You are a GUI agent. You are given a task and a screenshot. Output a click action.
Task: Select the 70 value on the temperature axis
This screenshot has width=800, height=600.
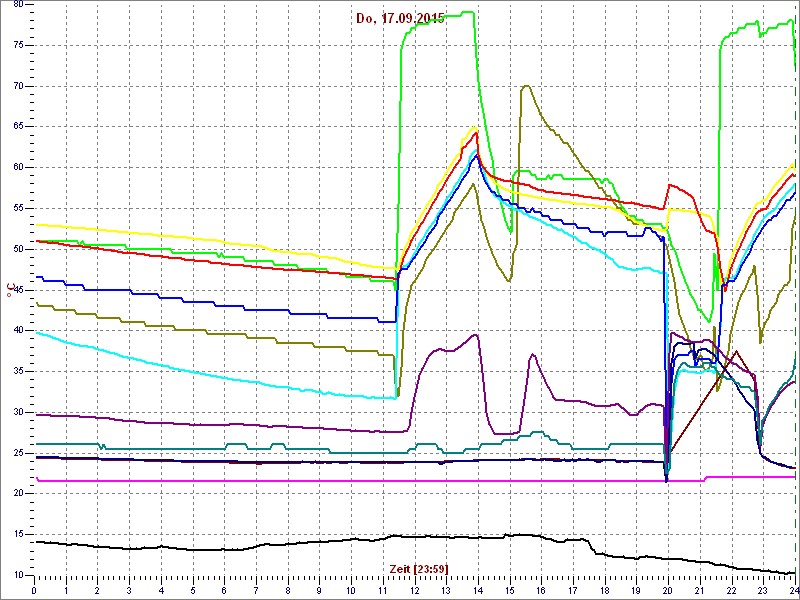click(x=18, y=86)
